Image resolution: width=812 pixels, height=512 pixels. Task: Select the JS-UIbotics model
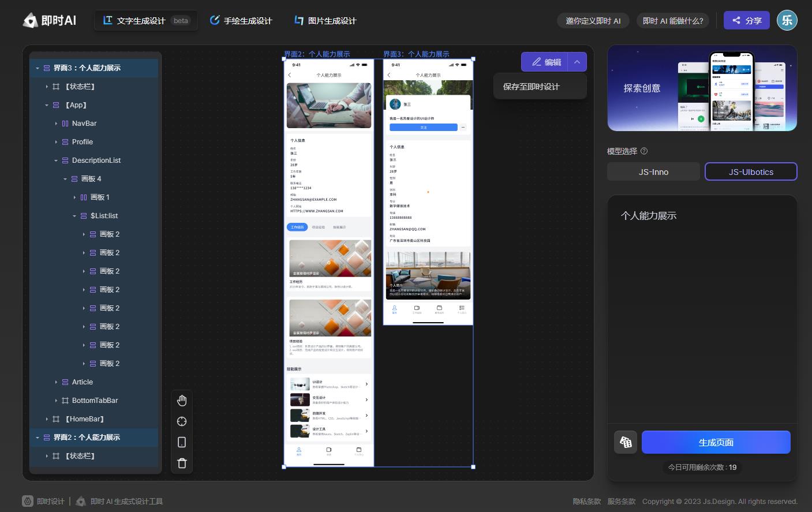(x=751, y=171)
